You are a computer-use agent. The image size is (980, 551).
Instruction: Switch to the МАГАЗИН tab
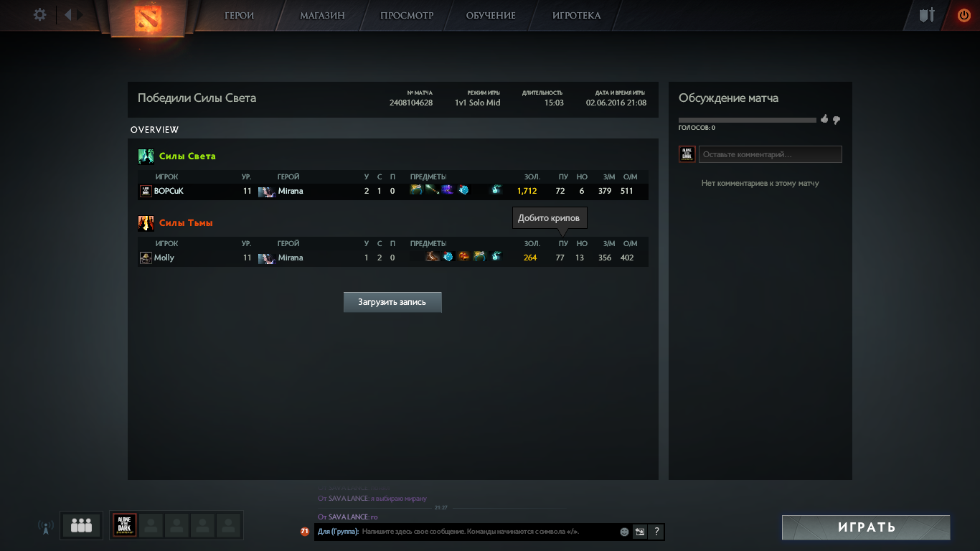pos(322,15)
